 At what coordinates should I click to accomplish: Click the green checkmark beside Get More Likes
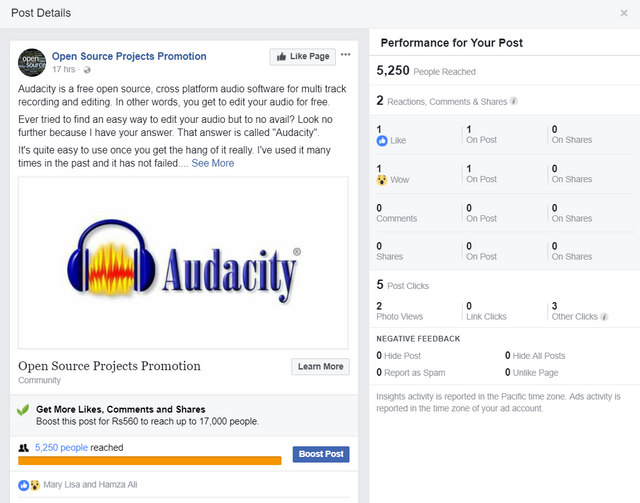(23, 410)
